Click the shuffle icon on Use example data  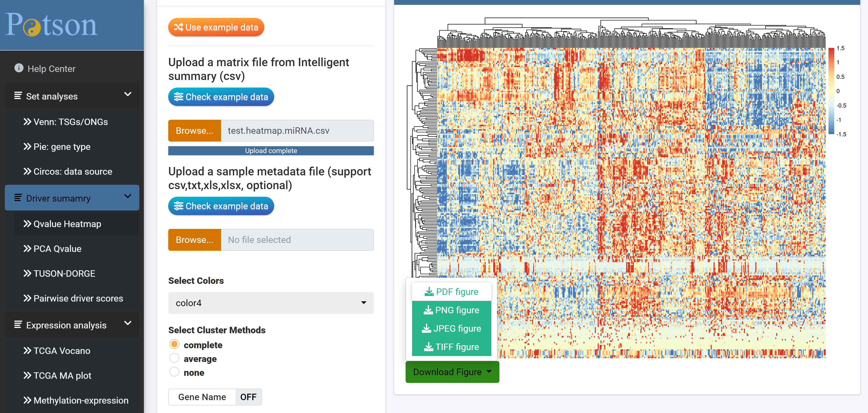pyautogui.click(x=178, y=27)
